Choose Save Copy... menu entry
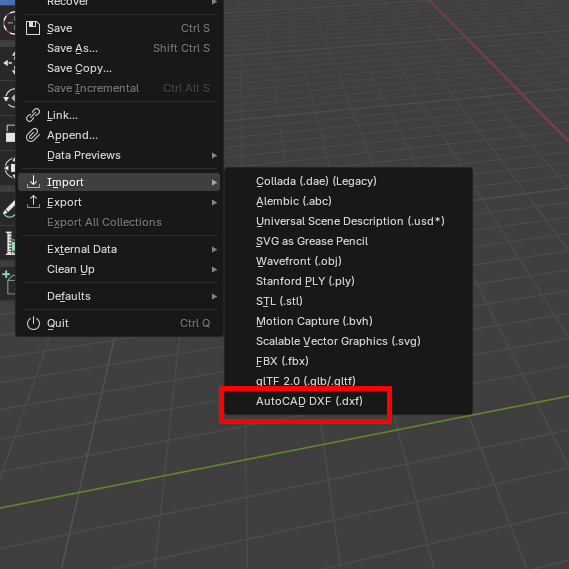 click(x=119, y=68)
